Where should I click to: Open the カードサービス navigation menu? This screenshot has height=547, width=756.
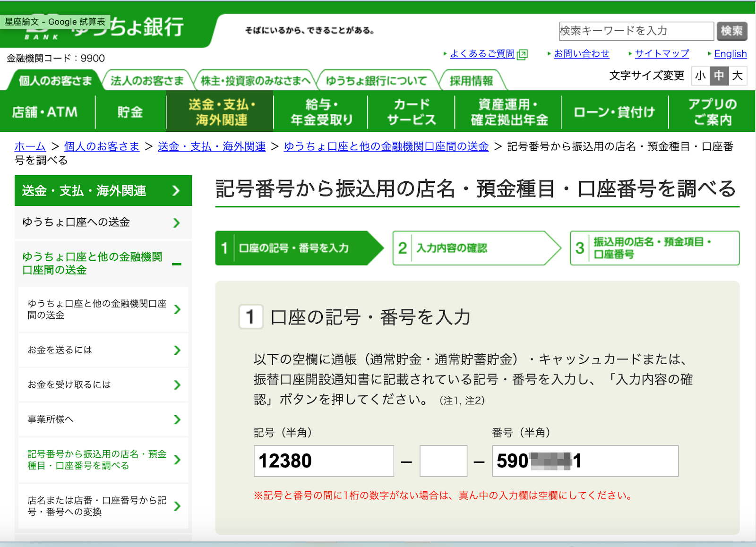pyautogui.click(x=411, y=112)
